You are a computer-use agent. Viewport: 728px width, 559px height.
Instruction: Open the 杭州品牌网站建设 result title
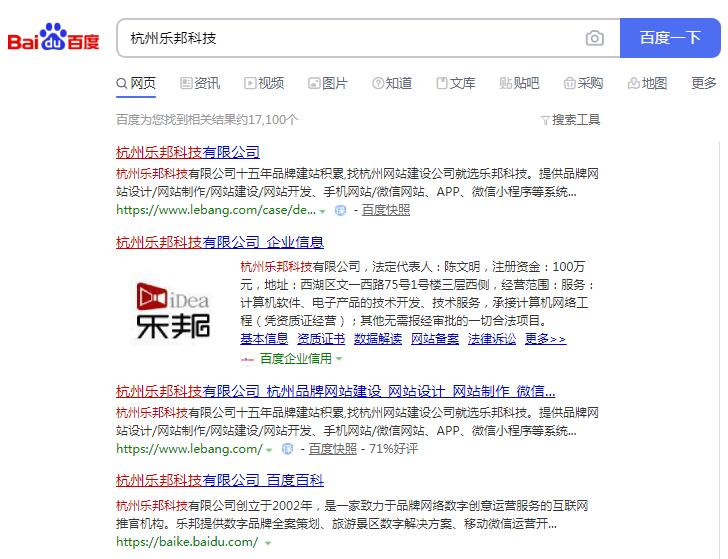[x=336, y=391]
